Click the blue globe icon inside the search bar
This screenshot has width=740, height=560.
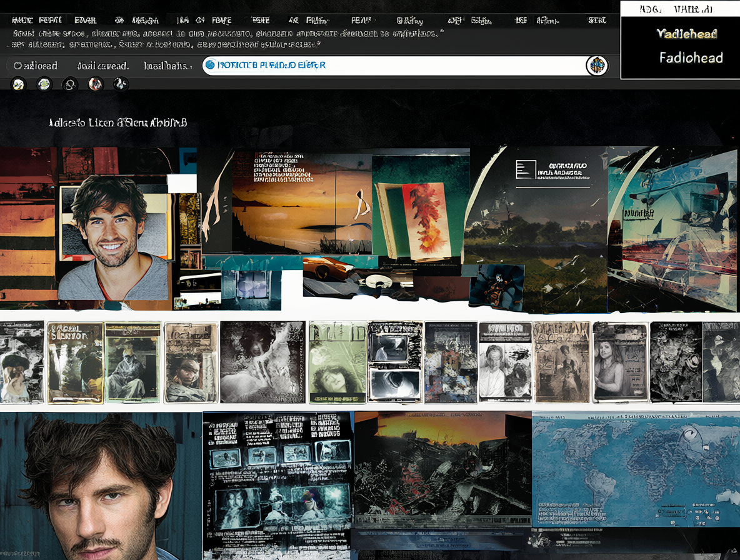[211, 64]
